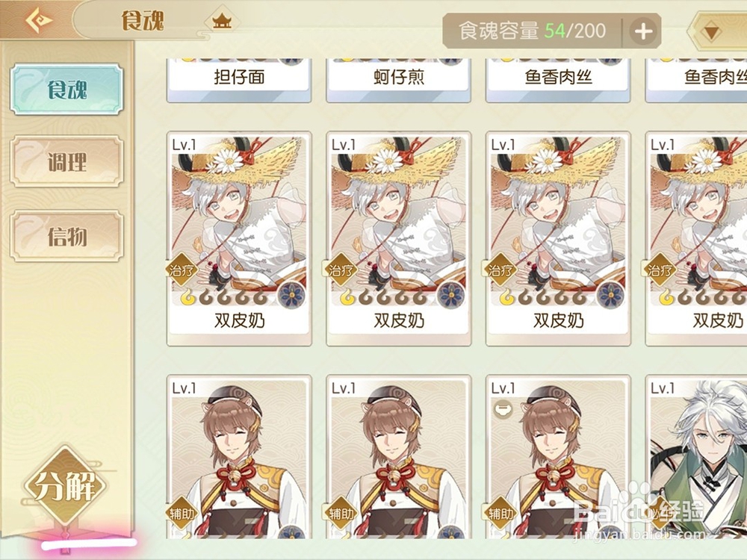747x560 pixels.
Task: Tap the 分解 diamond button
Action: click(x=65, y=486)
